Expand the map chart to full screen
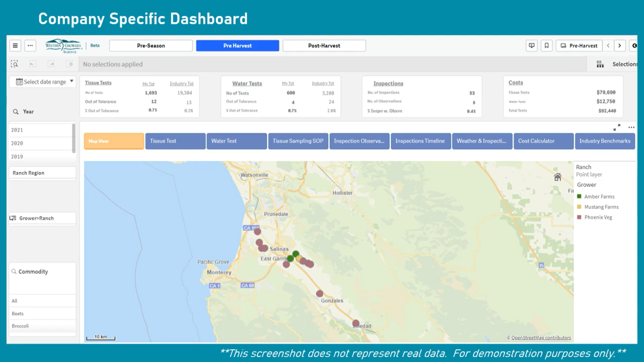The height and width of the screenshot is (362, 644). tap(617, 128)
